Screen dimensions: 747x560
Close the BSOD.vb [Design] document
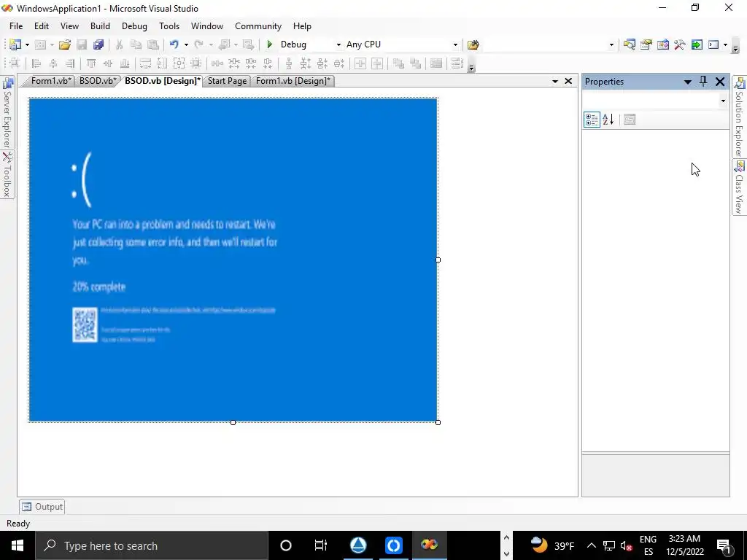(x=568, y=82)
